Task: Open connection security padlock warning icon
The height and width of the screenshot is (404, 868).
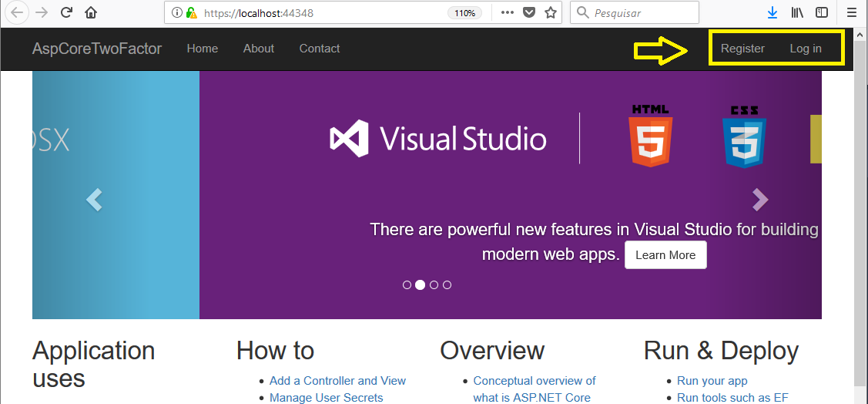Action: coord(192,13)
